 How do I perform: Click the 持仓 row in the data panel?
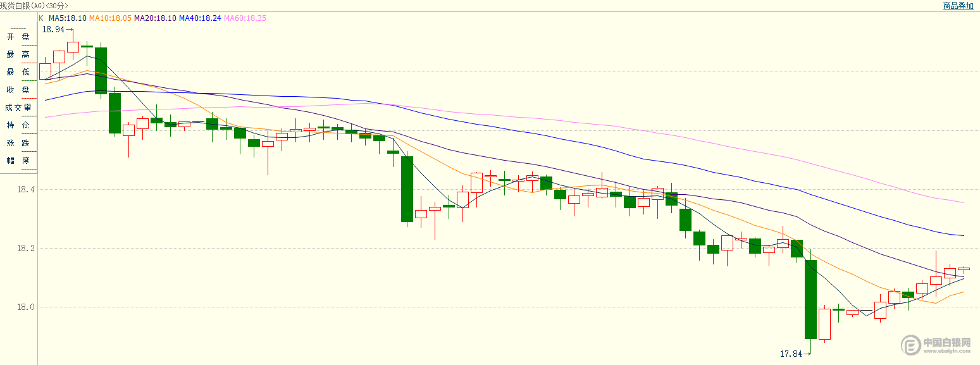(x=18, y=125)
